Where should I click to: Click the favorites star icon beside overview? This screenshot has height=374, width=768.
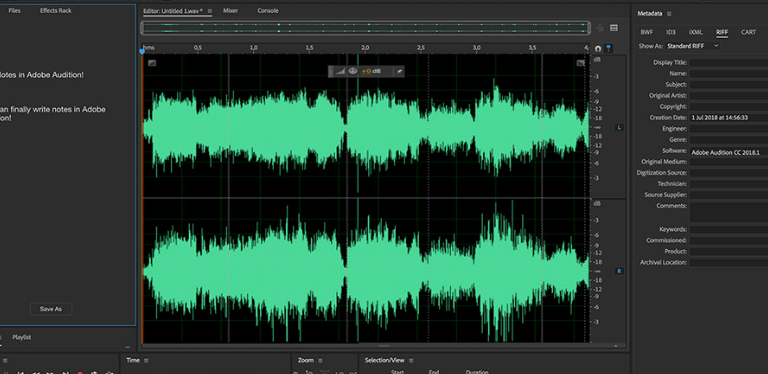[600, 28]
